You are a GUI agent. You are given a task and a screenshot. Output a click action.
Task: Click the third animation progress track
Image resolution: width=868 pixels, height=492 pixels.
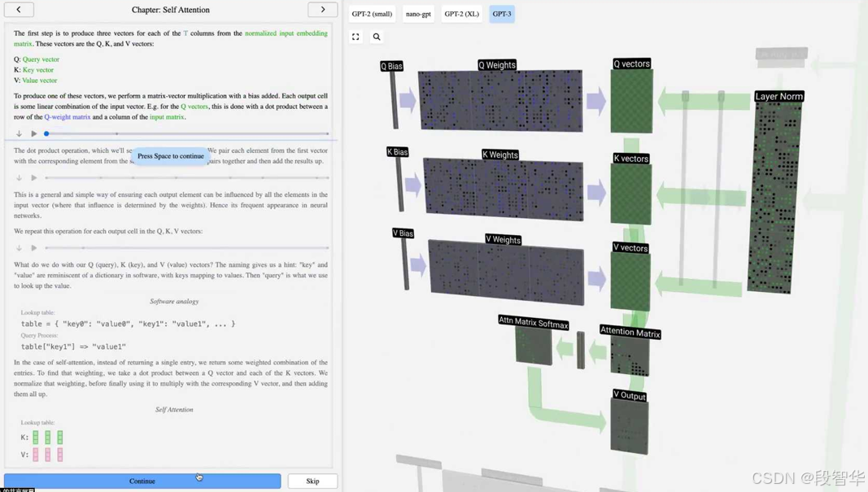pos(187,248)
